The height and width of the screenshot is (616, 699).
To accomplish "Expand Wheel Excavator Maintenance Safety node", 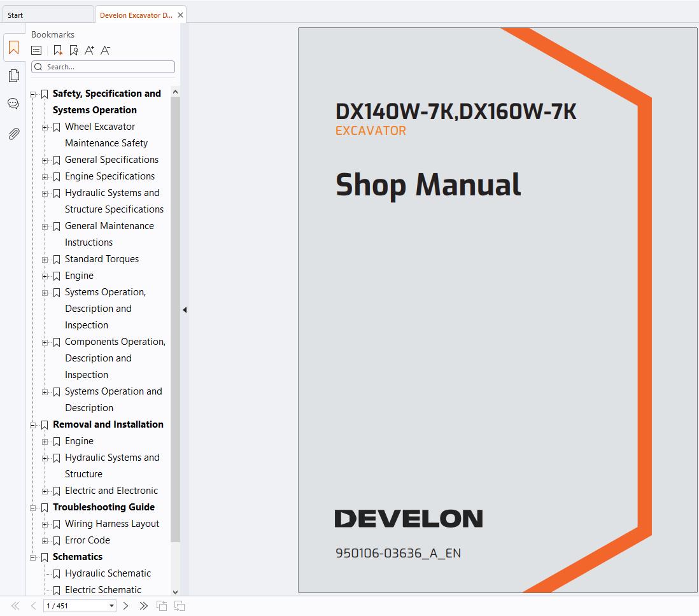I will click(x=45, y=127).
